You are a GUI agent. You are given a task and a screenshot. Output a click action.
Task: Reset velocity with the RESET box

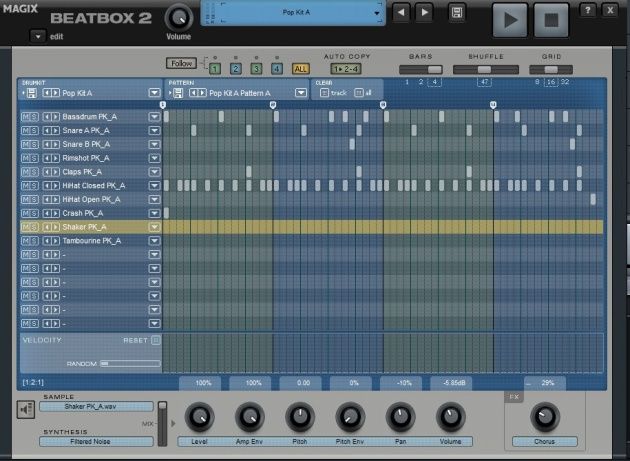155,340
